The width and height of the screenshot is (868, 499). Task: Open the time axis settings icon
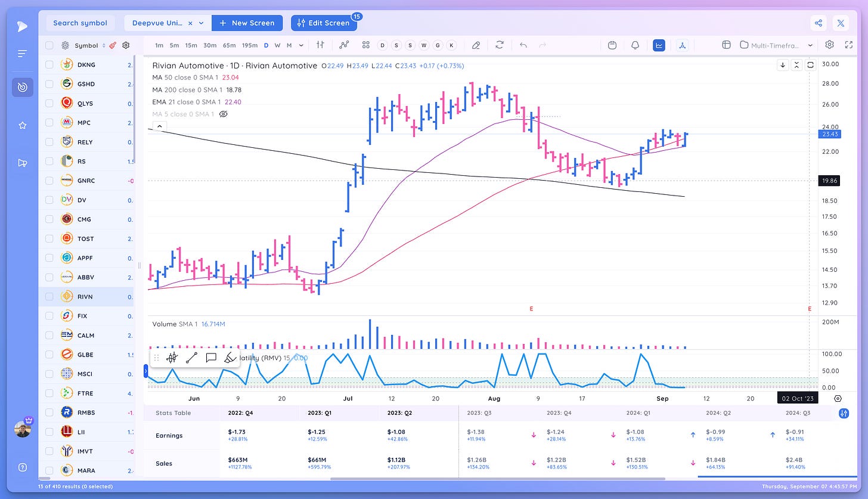(838, 398)
